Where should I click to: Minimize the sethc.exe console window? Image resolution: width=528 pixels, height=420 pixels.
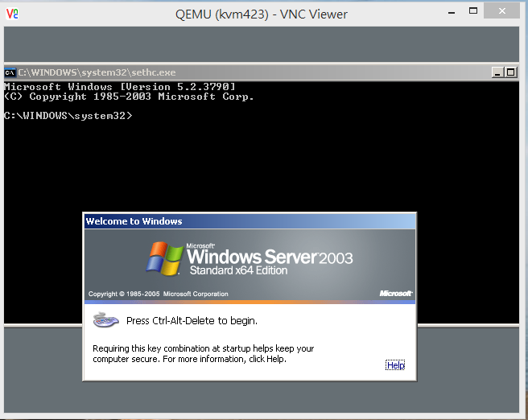[x=497, y=72]
